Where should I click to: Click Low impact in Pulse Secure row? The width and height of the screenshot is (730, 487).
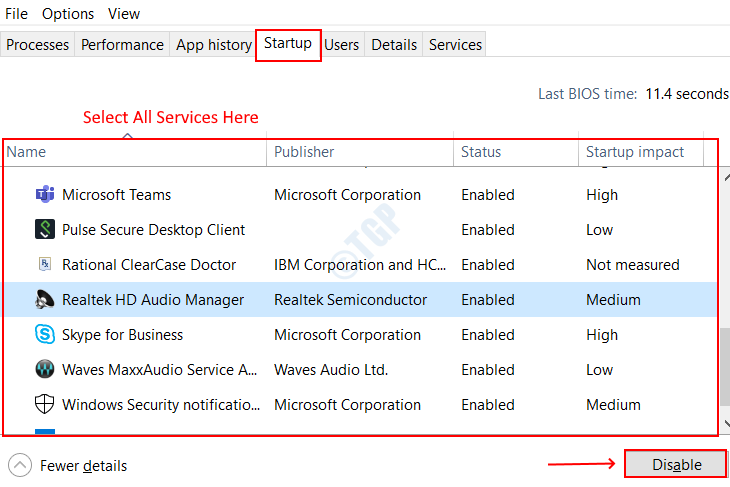point(600,230)
